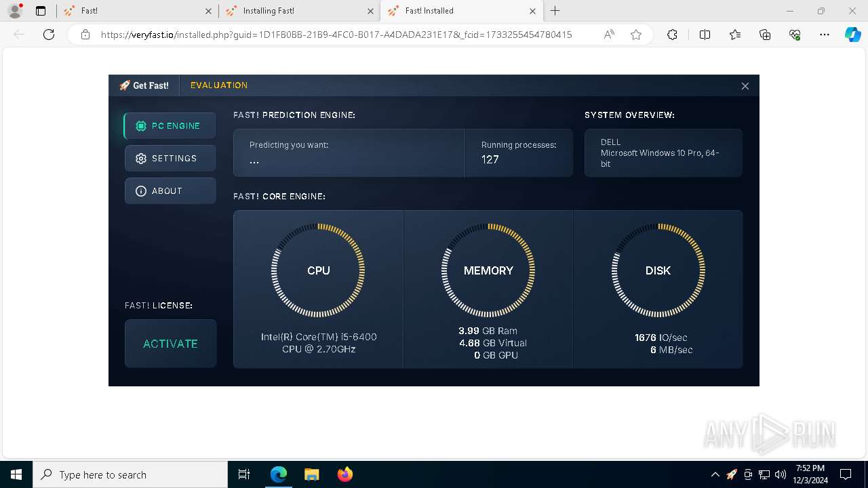This screenshot has width=868, height=488.
Task: Click the DELL system overview box
Action: [x=663, y=153]
